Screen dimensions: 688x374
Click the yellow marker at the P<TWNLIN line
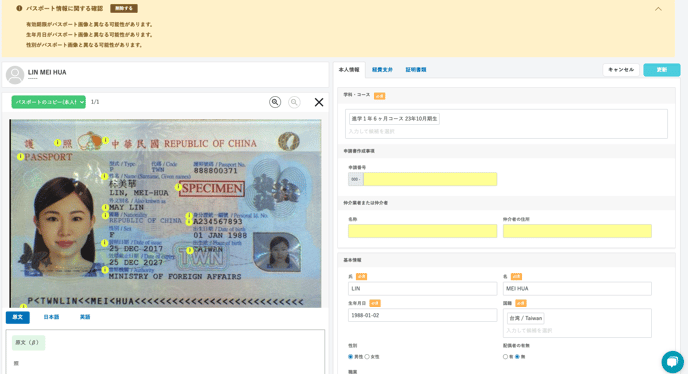tap(23, 306)
